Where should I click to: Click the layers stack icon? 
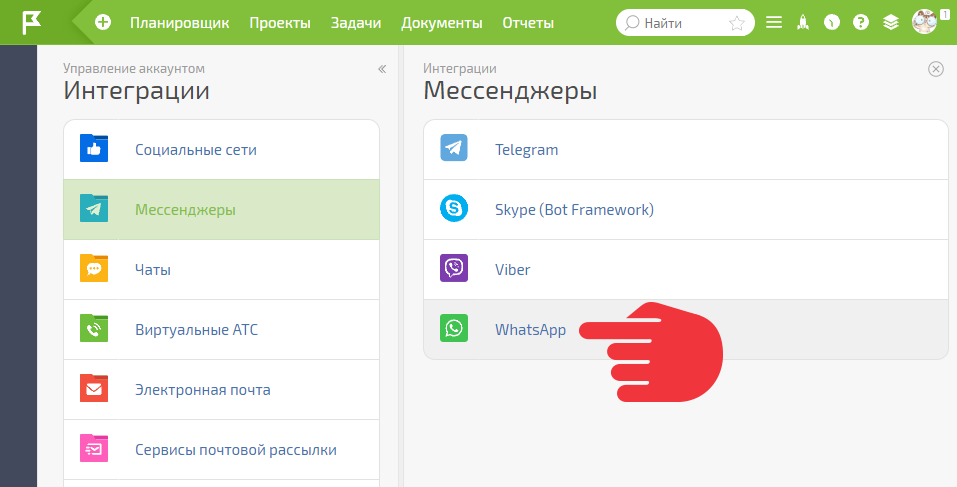pyautogui.click(x=890, y=23)
